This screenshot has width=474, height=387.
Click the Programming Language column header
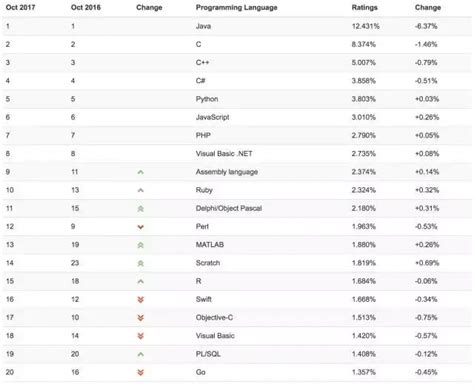(x=236, y=7)
